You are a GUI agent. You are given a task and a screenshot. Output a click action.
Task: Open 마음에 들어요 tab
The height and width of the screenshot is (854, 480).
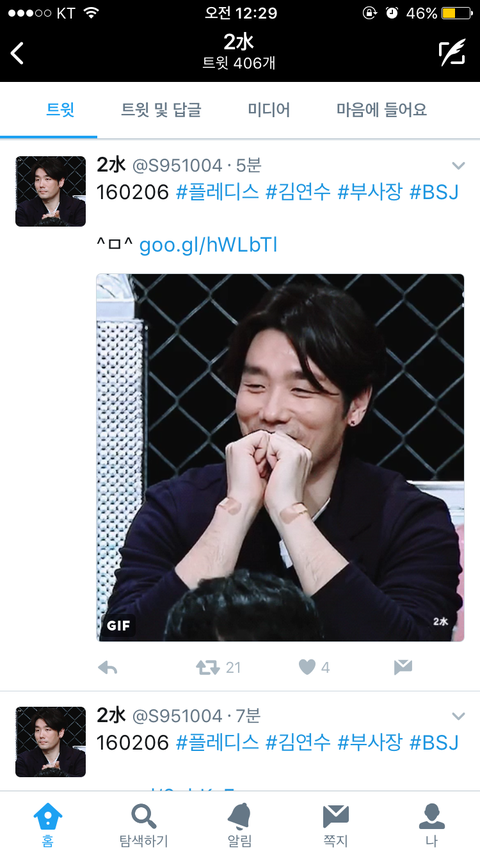click(x=381, y=110)
